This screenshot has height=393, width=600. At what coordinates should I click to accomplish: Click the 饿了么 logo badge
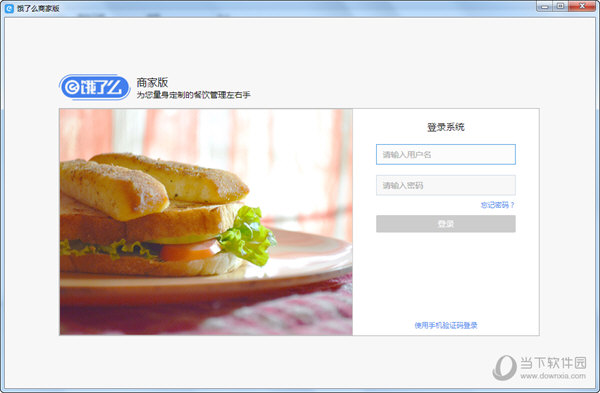(95, 88)
